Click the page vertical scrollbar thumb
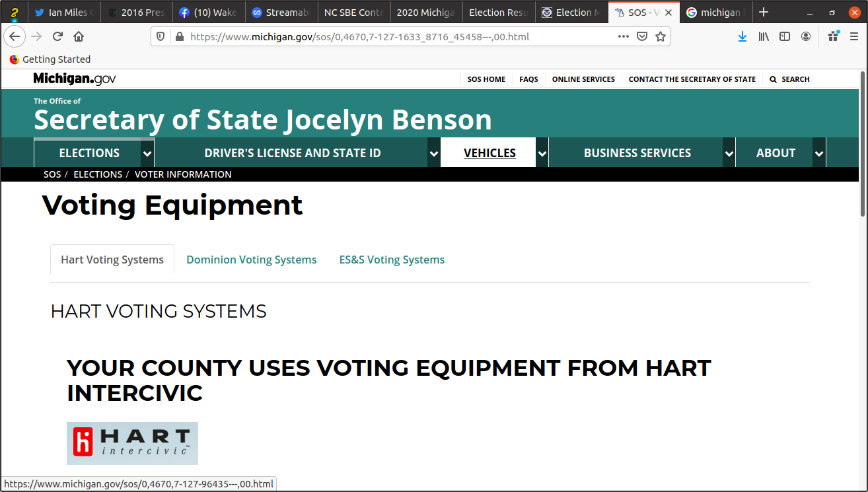Viewport: 868px width, 492px height. click(863, 145)
